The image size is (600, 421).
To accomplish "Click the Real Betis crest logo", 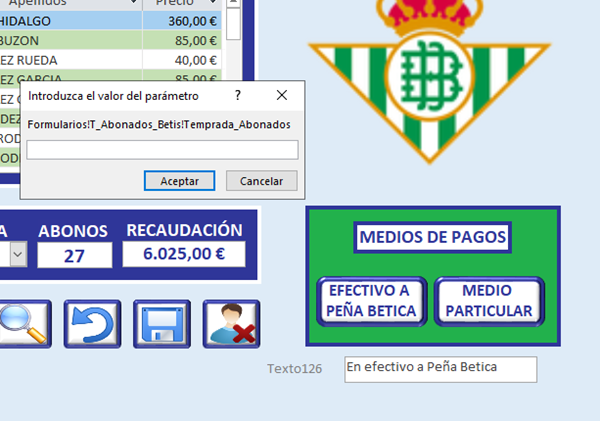I will click(x=429, y=80).
